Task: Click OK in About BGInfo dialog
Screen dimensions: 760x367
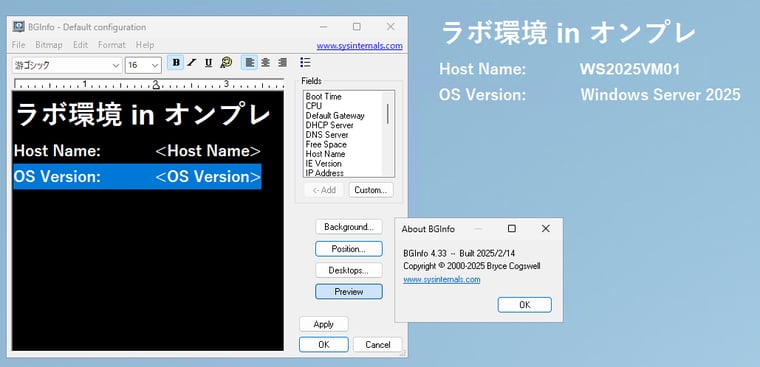Action: click(x=524, y=305)
